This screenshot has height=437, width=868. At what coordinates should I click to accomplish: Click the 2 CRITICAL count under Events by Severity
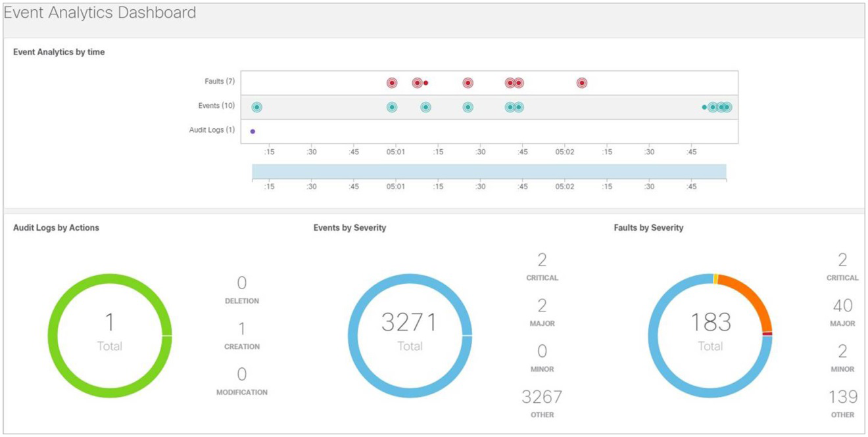pos(542,267)
